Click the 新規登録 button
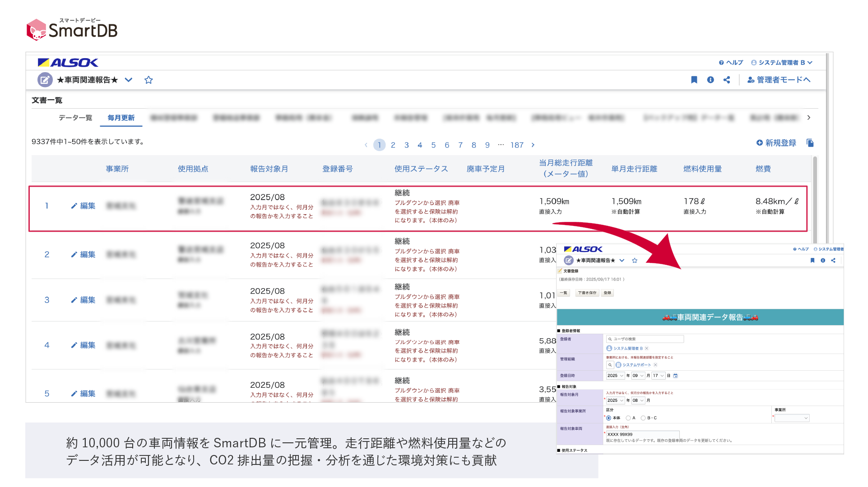Viewport: 868px width, 487px height. (776, 143)
